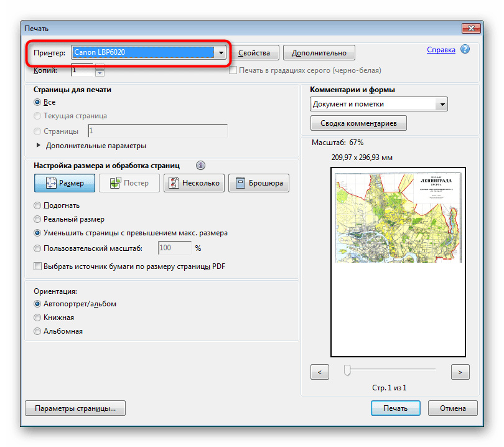Choose the Подогнать fit option

pos(37,205)
